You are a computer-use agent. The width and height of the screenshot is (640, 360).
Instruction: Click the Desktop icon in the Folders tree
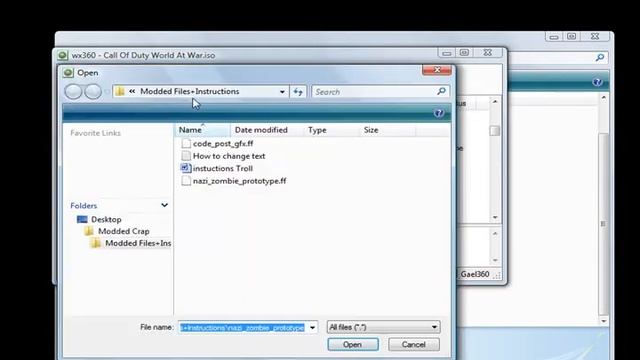click(x=82, y=219)
